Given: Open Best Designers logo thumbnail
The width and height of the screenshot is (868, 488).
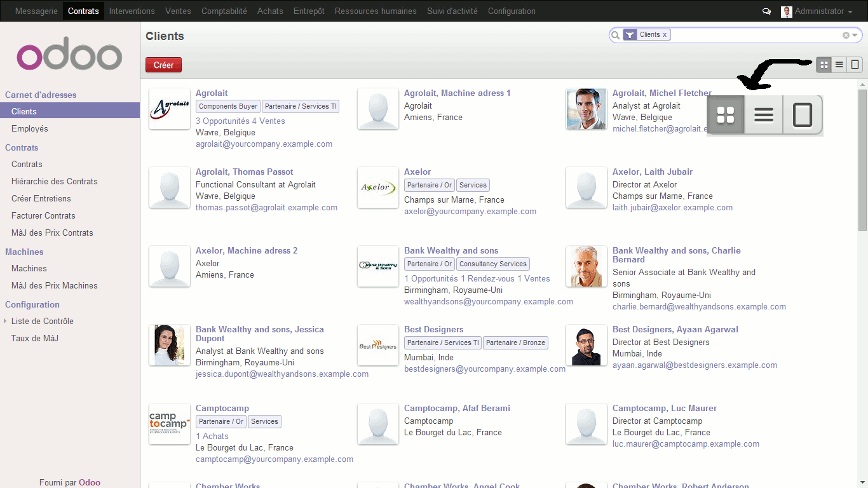Looking at the screenshot, I should [378, 345].
